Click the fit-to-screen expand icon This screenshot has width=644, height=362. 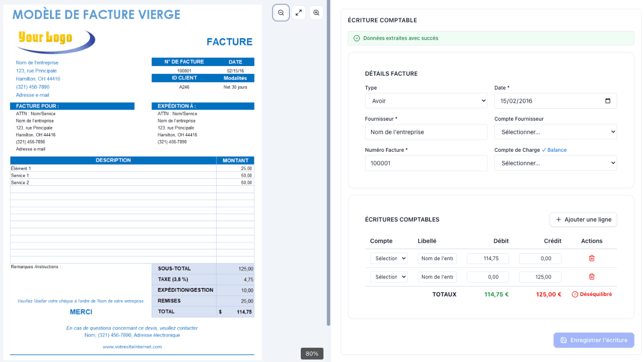(298, 13)
